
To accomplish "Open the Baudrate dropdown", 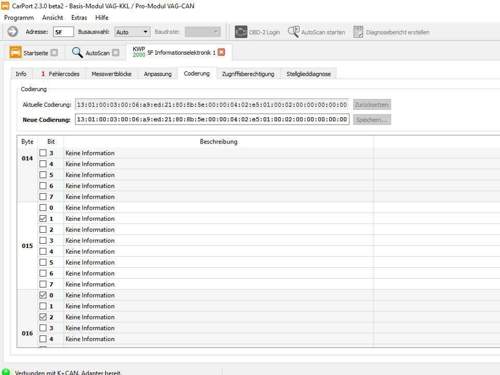I will click(203, 32).
